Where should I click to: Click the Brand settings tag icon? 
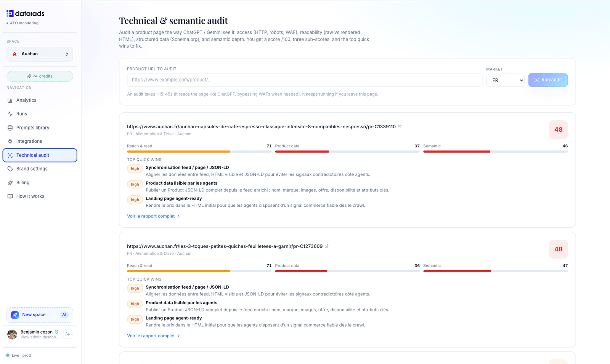pos(10,169)
